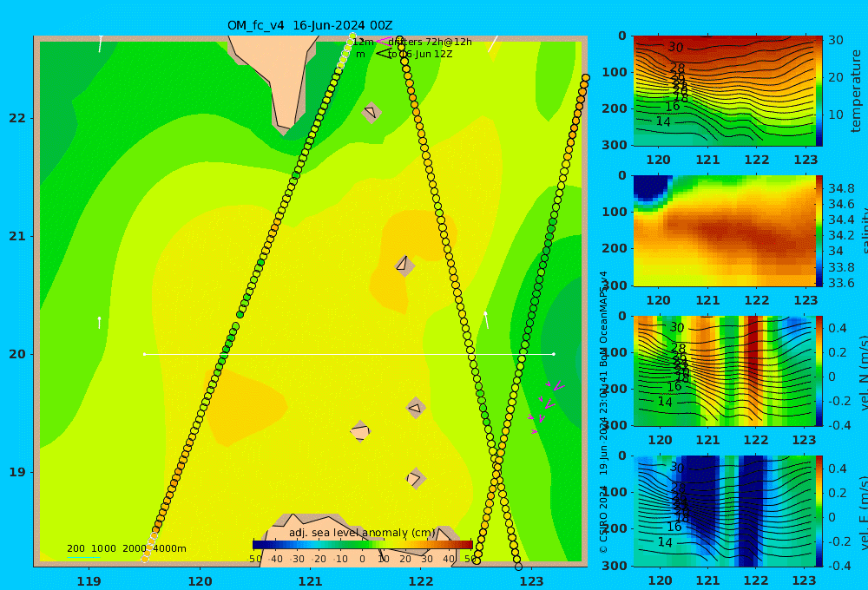Click latitude tick 20 on the main map
Viewport: 868px width, 590px height.
17,354
